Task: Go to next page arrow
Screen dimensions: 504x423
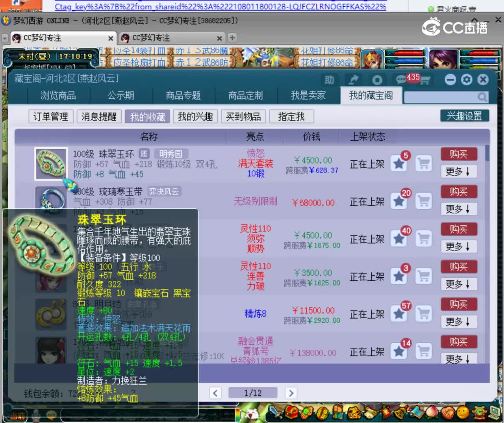Action: 291,393
